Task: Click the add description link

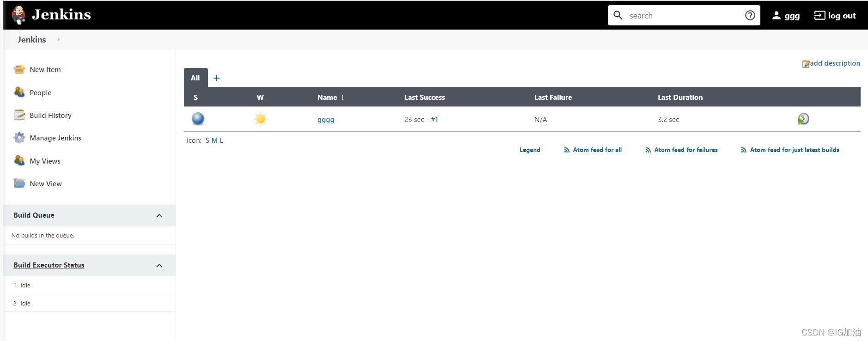Action: coord(835,63)
